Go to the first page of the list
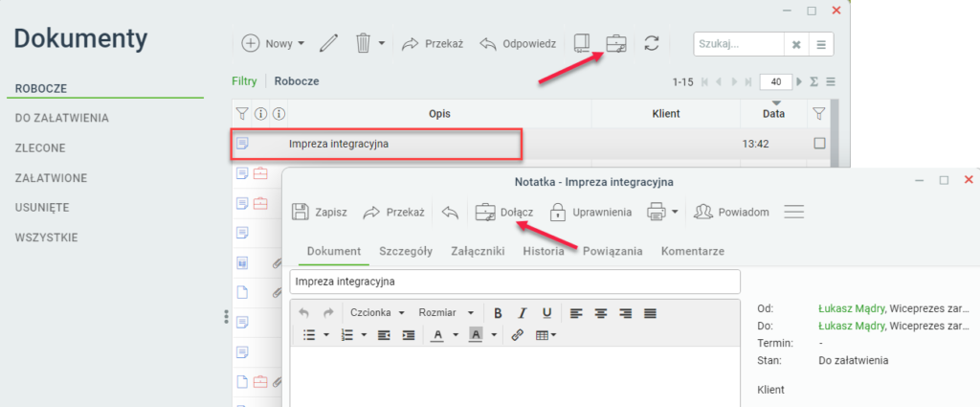The height and width of the screenshot is (407, 980). [x=705, y=82]
